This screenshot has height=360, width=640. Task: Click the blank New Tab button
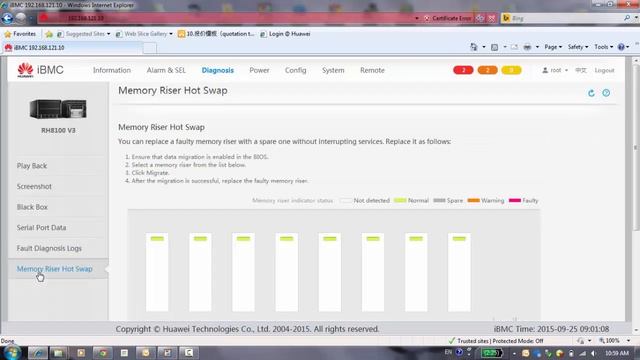click(150, 48)
